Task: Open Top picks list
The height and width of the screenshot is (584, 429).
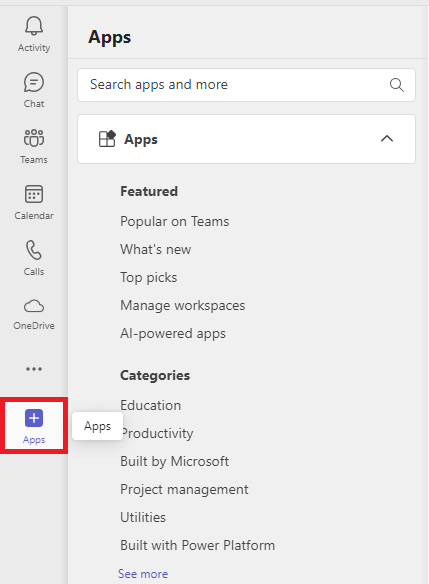Action: pyautogui.click(x=148, y=277)
